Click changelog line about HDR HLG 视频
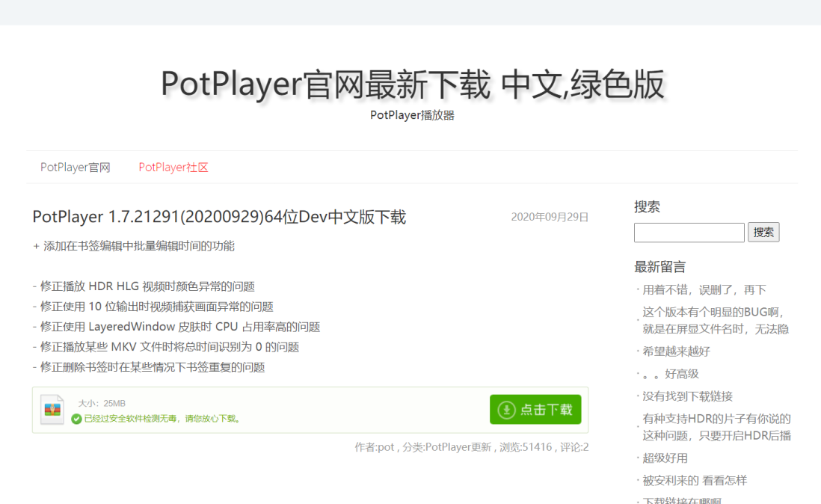Screen dimensions: 821x504 144,286
